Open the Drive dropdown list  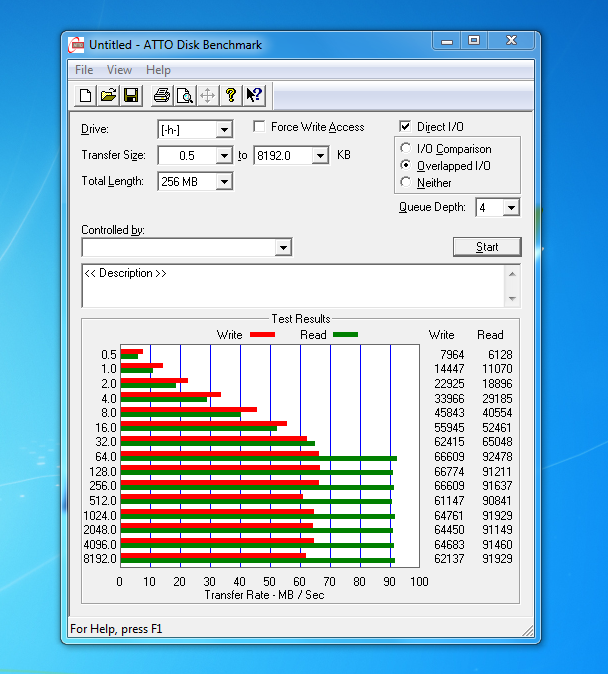click(224, 130)
